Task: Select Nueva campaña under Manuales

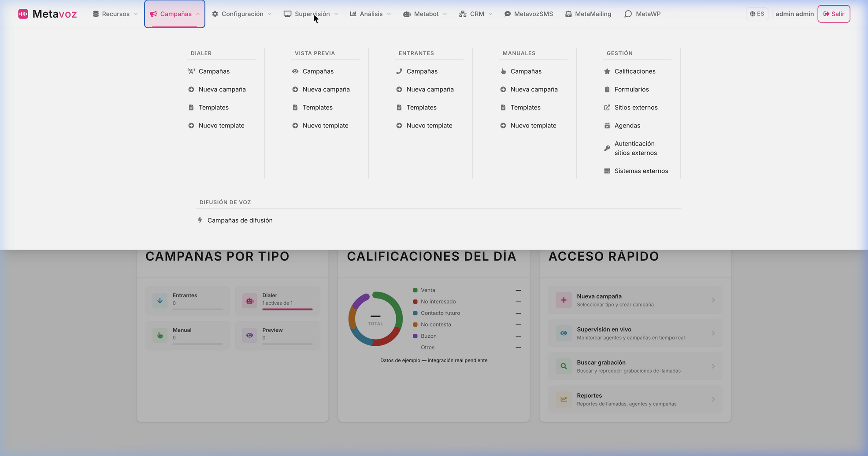Action: pos(534,90)
